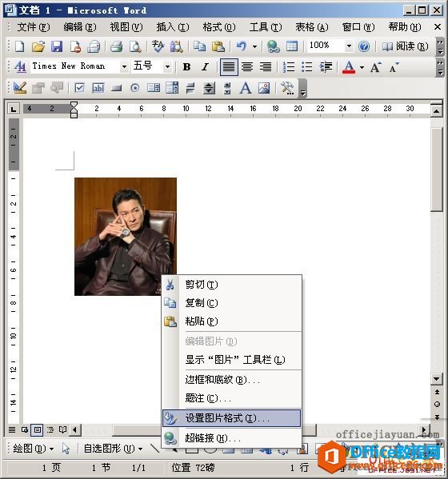Set justified paragraph alignment
The height and width of the screenshot is (479, 448).
tap(229, 66)
